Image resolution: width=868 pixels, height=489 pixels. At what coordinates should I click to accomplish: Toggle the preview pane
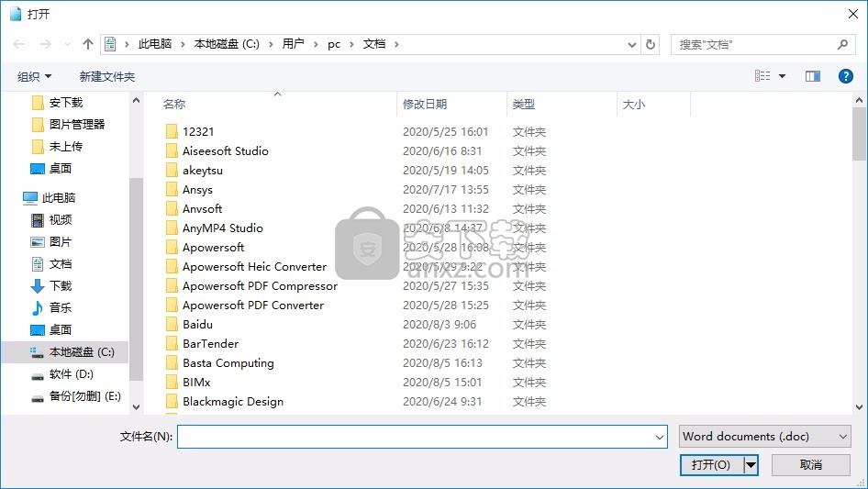click(x=813, y=76)
